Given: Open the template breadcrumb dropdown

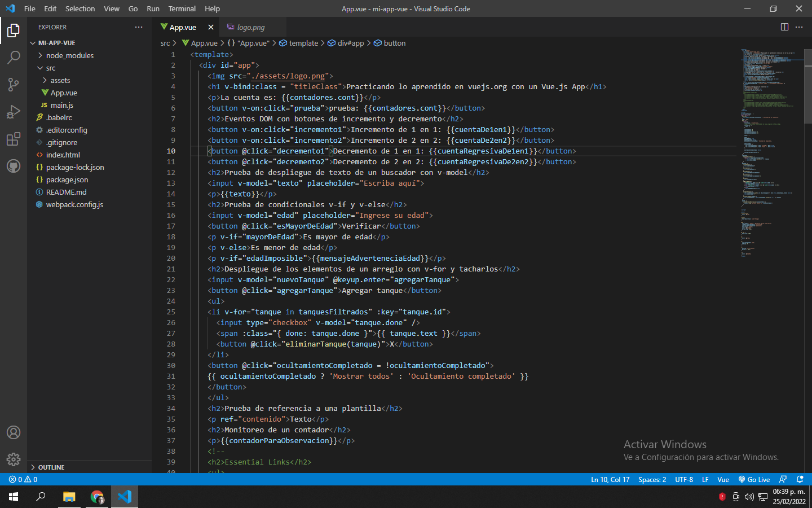Looking at the screenshot, I should (299, 43).
